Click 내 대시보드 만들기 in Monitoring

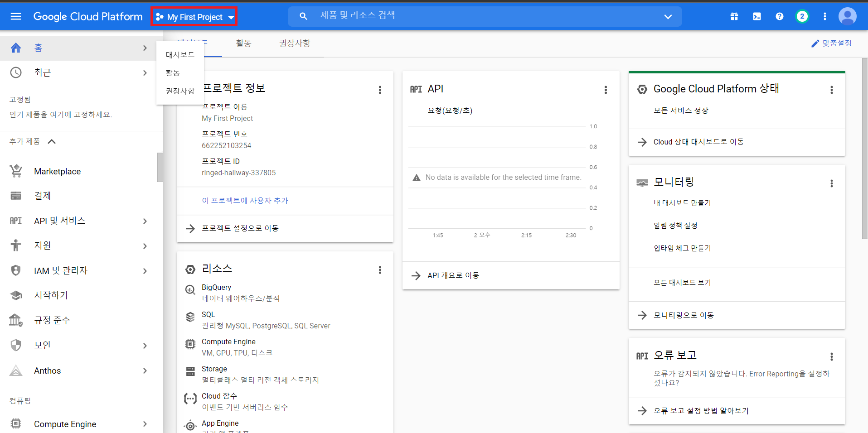[682, 203]
